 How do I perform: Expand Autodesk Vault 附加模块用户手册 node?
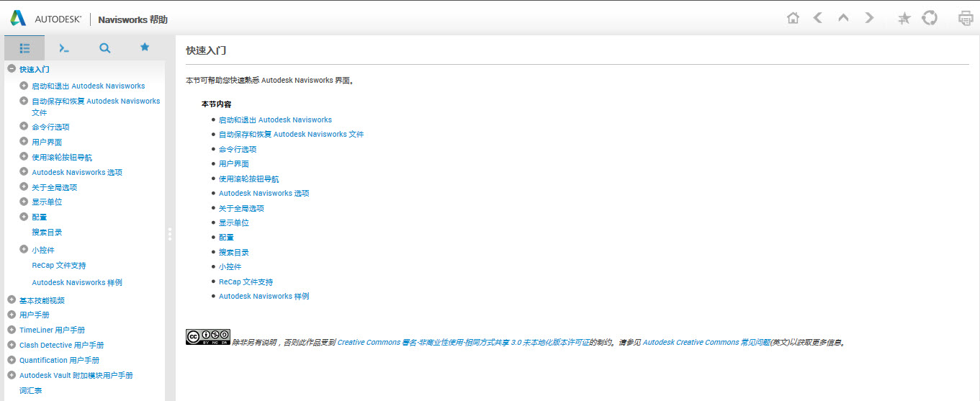tap(12, 375)
